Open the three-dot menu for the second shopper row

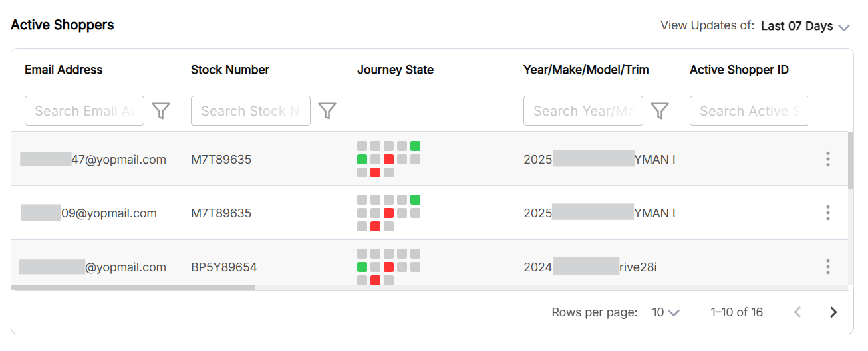(828, 213)
